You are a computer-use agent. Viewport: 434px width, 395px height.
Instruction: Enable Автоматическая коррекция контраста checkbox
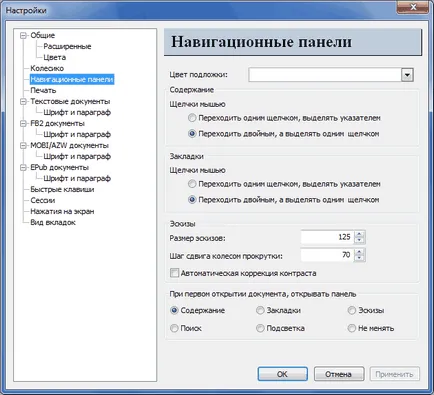pyautogui.click(x=174, y=273)
